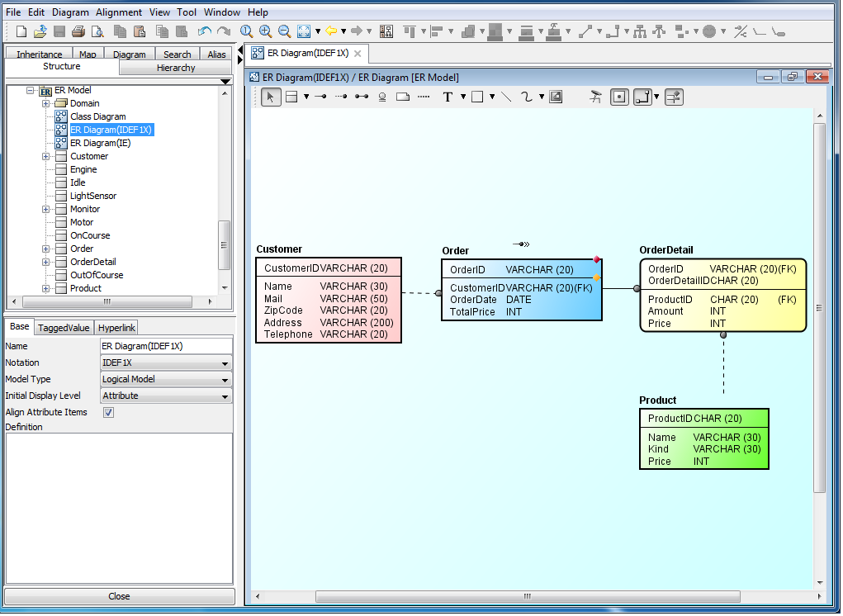Select the pointer tool in the diagram toolbar
Screen dimensions: 843x616
click(x=271, y=97)
